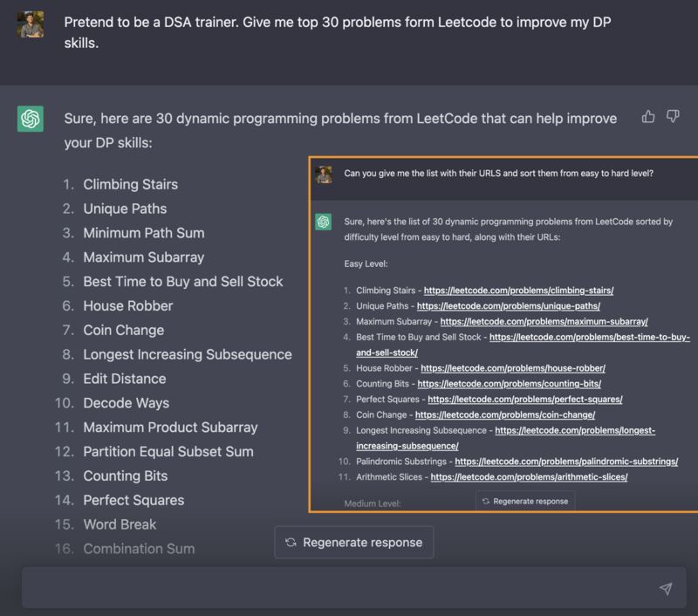This screenshot has height=616, width=698.
Task: Open the maximum-subarray problem link
Action: (544, 322)
